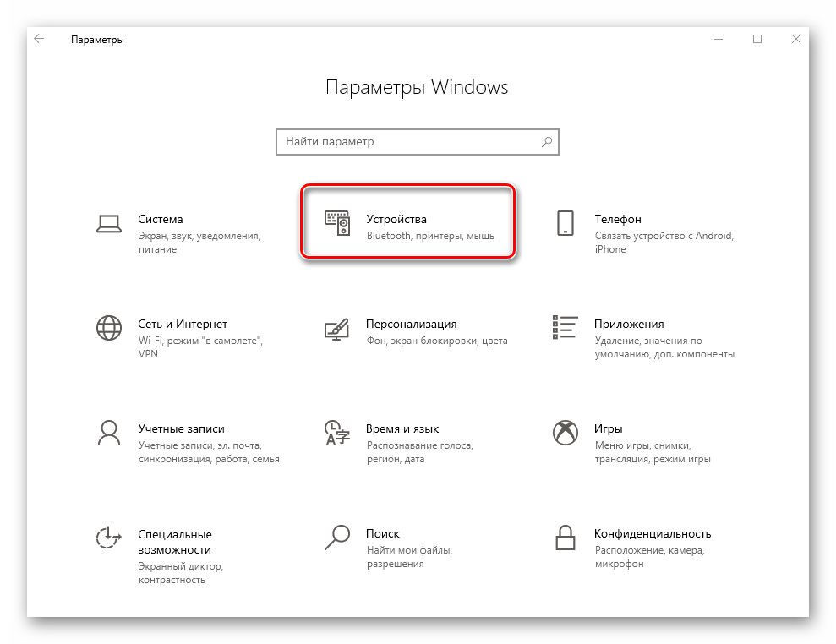Open the Система settings title link

[x=161, y=219]
